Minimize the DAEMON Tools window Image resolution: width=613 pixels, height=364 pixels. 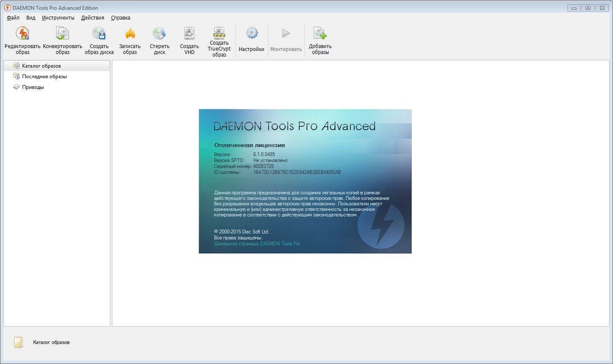click(574, 8)
